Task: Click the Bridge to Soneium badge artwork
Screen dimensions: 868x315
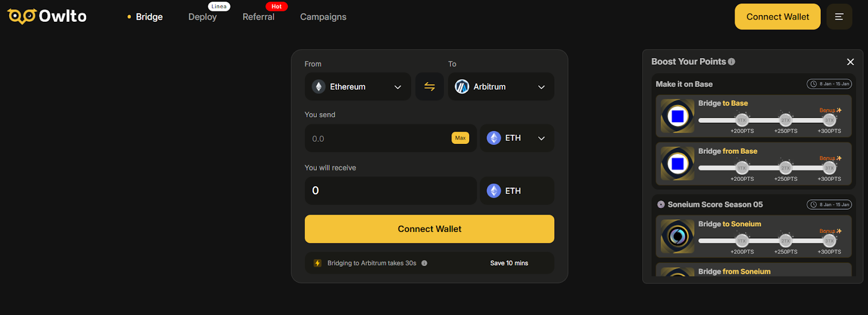Action: tap(676, 237)
